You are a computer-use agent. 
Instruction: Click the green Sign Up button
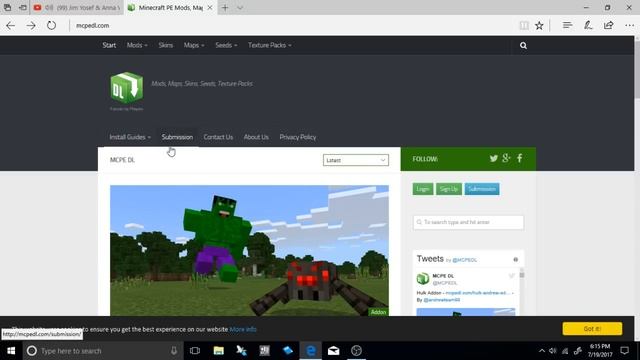click(x=449, y=189)
